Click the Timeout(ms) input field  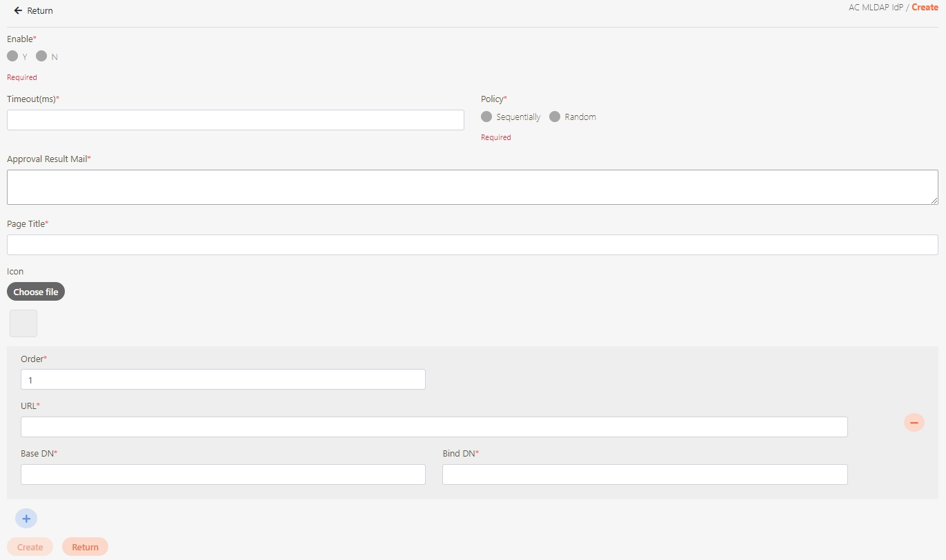point(235,120)
